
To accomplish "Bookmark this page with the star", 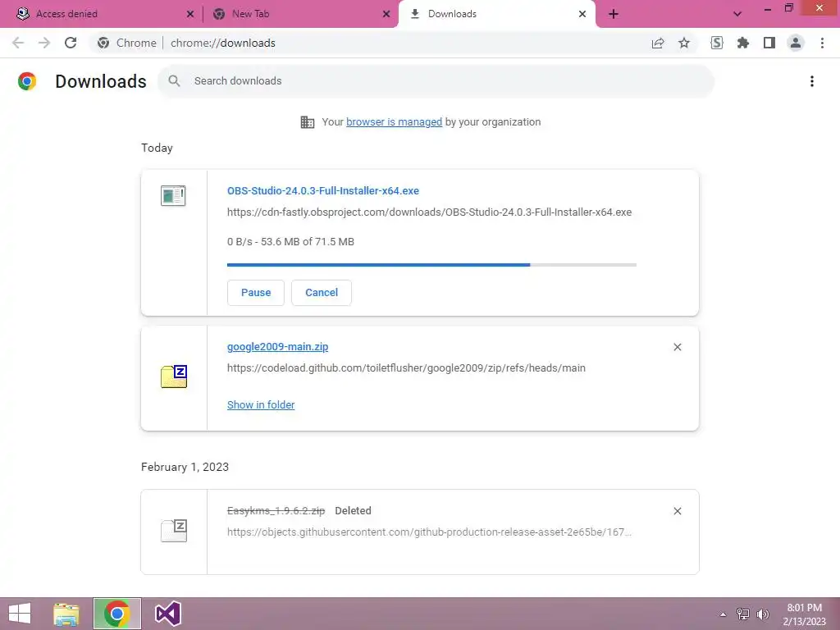I will (x=684, y=43).
